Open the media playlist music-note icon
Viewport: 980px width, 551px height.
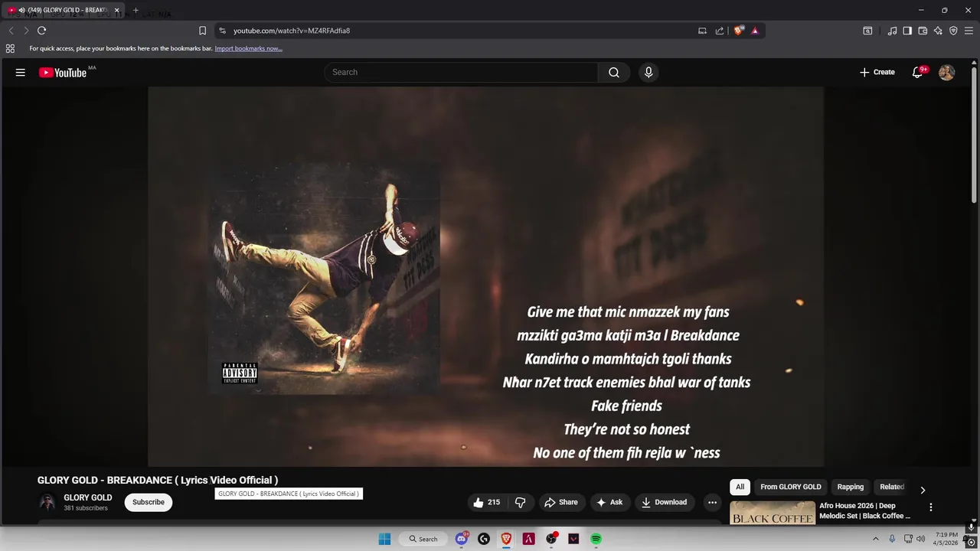coord(892,31)
